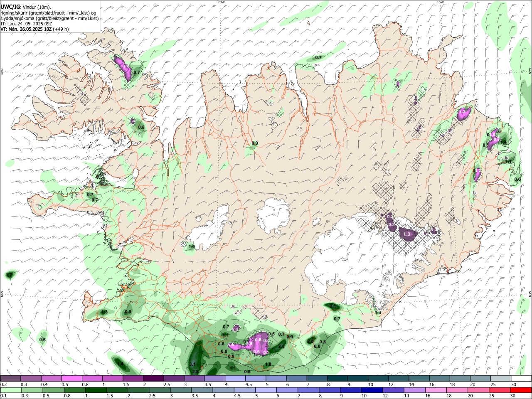Click snow legend swatch between 0.2 and 0.3
Screen dimensions: 532x399
(x=10, y=378)
